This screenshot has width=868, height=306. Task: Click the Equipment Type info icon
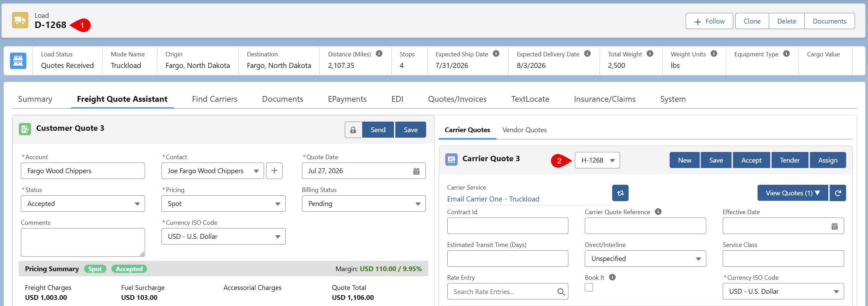[x=786, y=54]
